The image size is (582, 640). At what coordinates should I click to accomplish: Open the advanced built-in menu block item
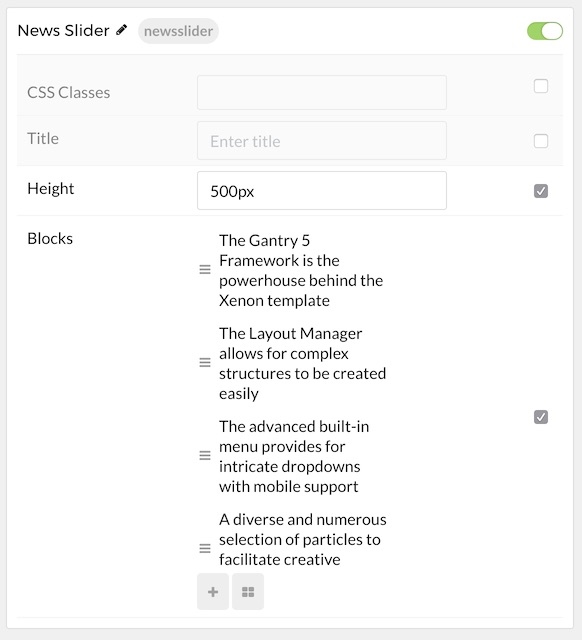click(x=294, y=456)
